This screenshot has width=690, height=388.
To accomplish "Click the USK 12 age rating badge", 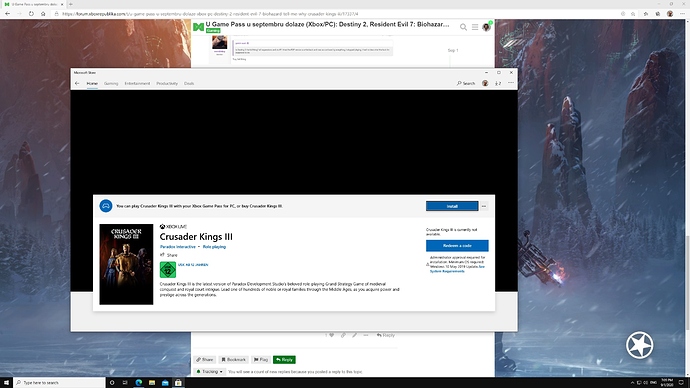I will click(168, 270).
